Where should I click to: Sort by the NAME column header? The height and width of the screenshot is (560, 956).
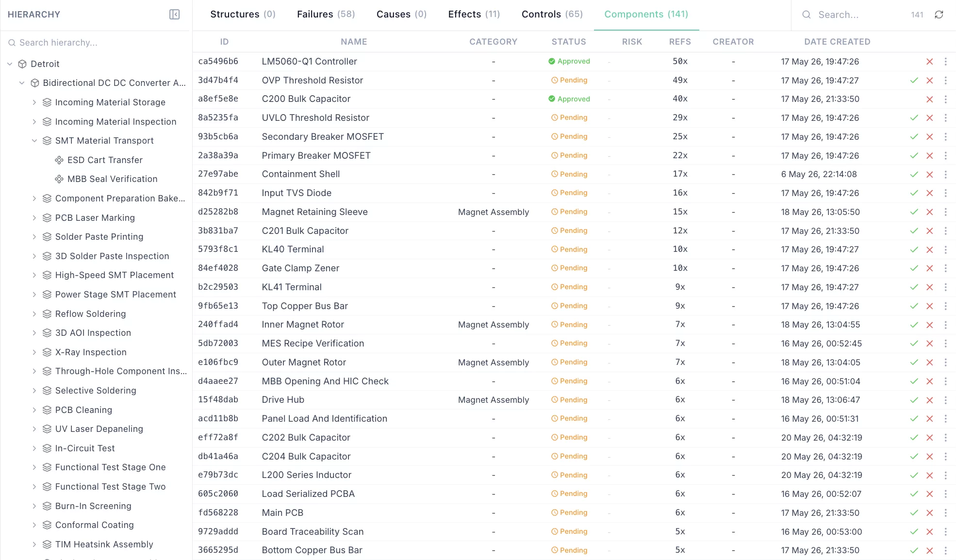pos(354,42)
